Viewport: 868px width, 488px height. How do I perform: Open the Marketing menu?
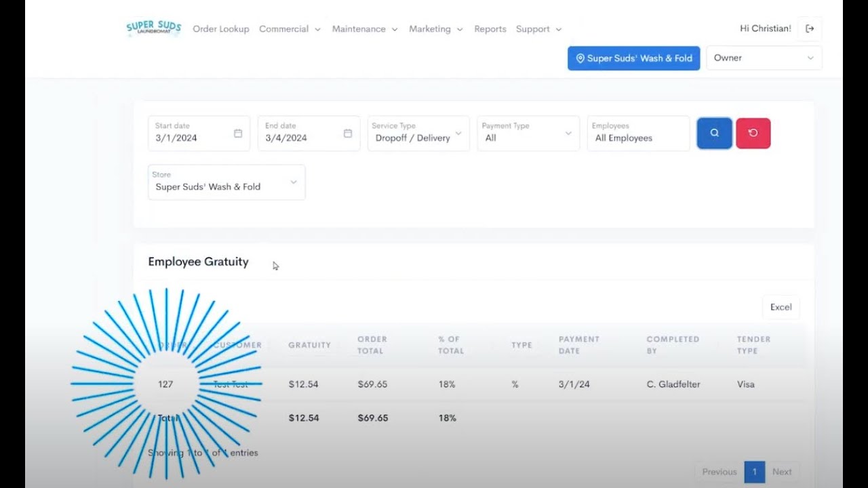tap(435, 29)
